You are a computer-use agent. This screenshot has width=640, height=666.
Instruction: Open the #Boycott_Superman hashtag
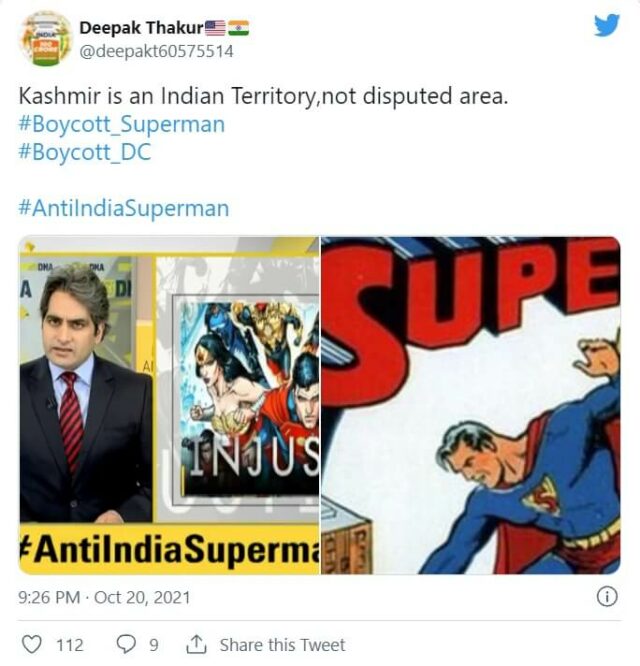coord(121,124)
